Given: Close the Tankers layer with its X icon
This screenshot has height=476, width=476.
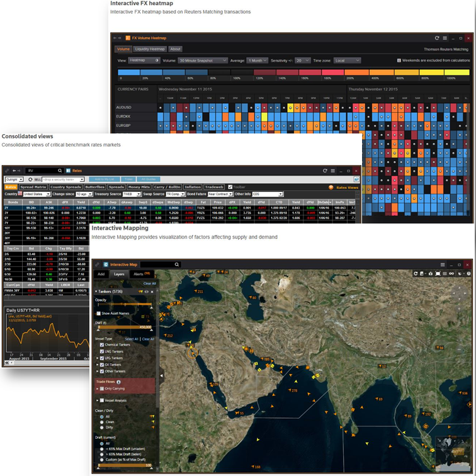Looking at the screenshot, I should point(153,292).
